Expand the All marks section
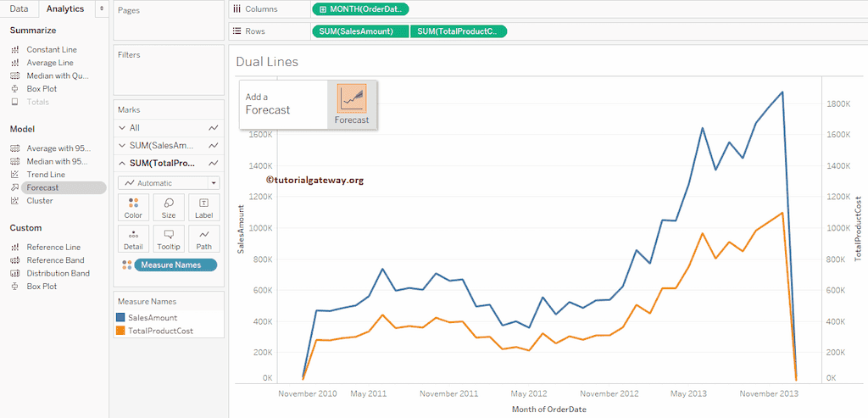This screenshot has width=868, height=418. 124,127
